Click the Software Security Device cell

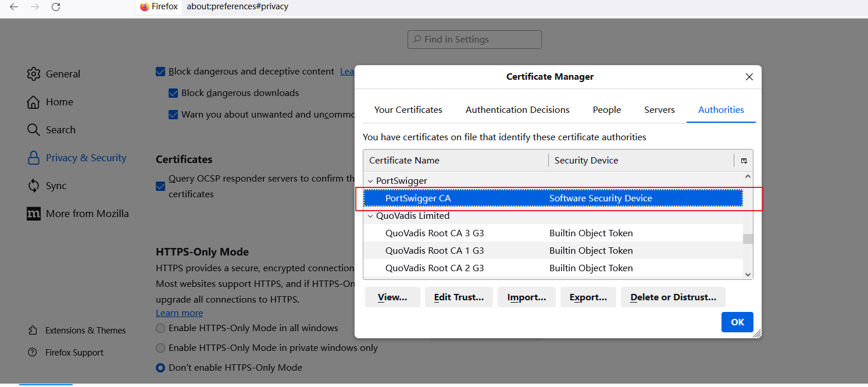(601, 198)
